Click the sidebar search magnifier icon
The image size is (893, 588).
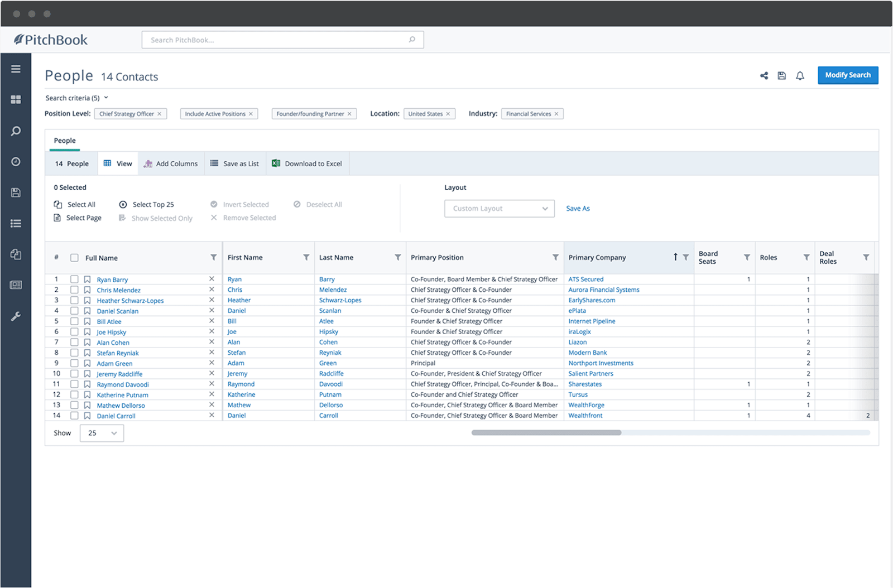coord(16,131)
